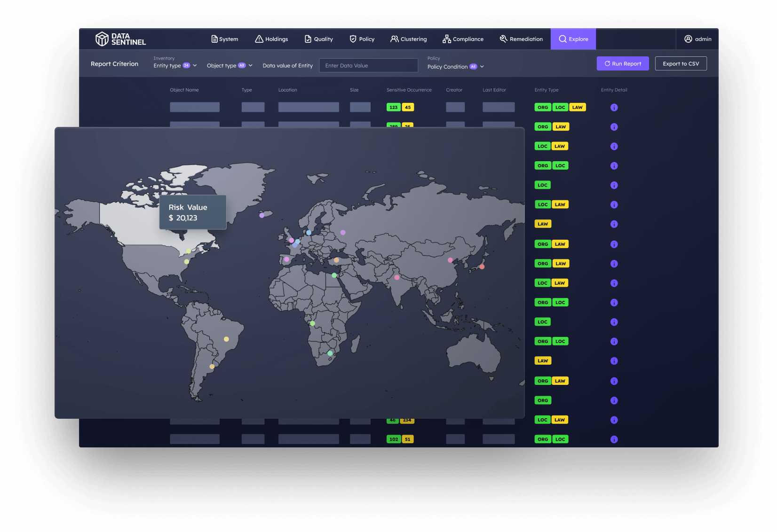Click the admin user profile icon
The image size is (777, 532).
coord(688,39)
